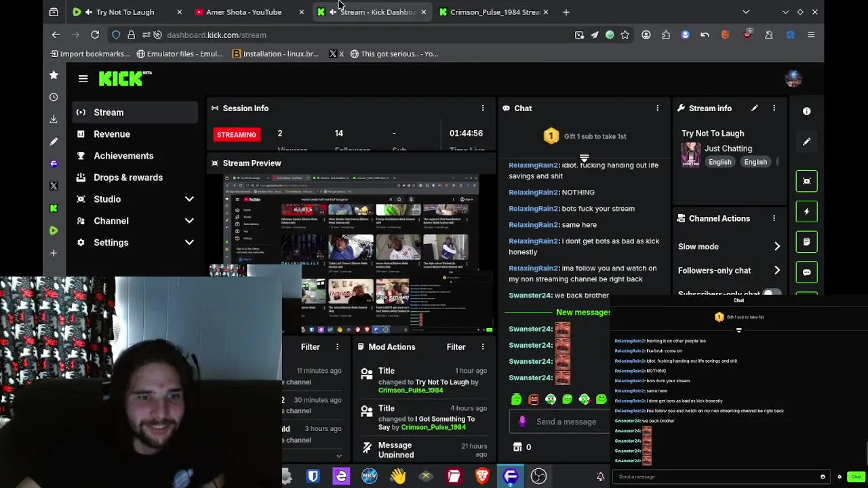Open history clock in browser sidebar
The height and width of the screenshot is (488, 868).
point(54,97)
